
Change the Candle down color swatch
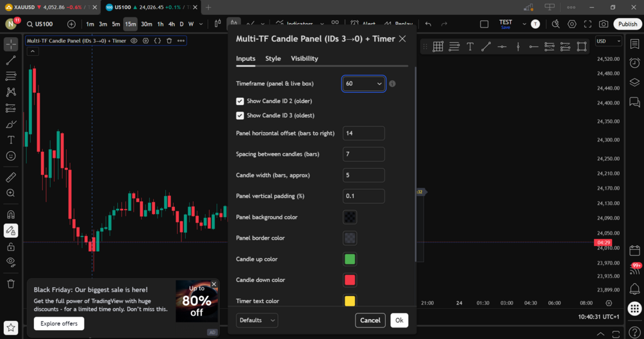[x=349, y=280]
